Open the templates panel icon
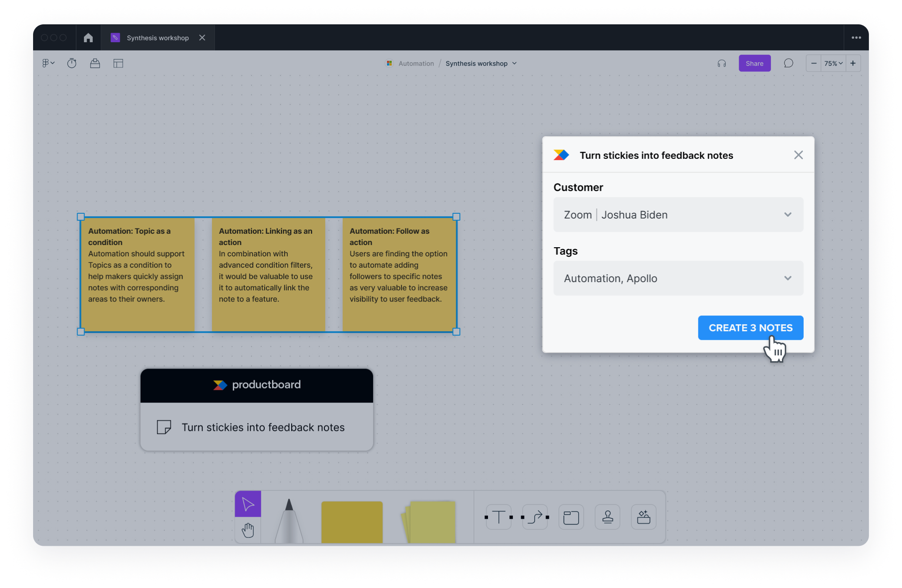 (x=118, y=64)
